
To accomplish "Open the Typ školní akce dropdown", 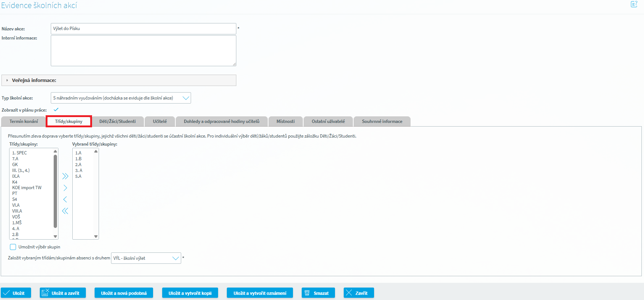I will click(x=121, y=98).
